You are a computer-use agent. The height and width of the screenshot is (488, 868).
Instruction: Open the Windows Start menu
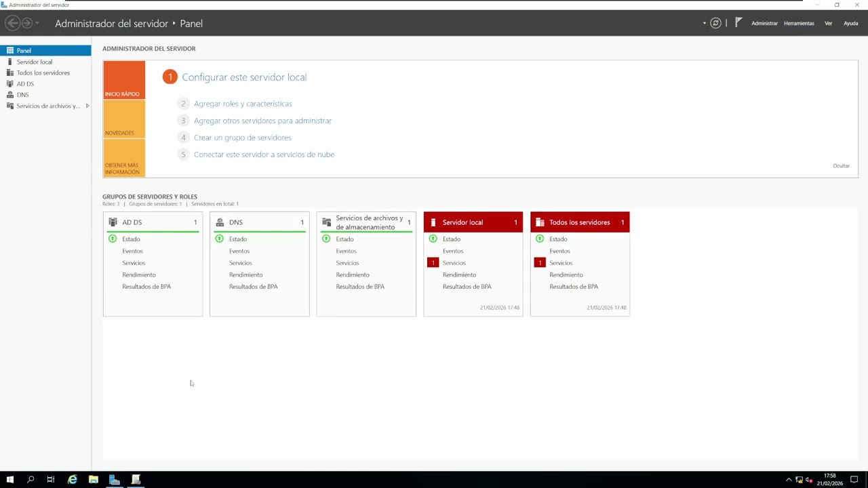pyautogui.click(x=10, y=480)
